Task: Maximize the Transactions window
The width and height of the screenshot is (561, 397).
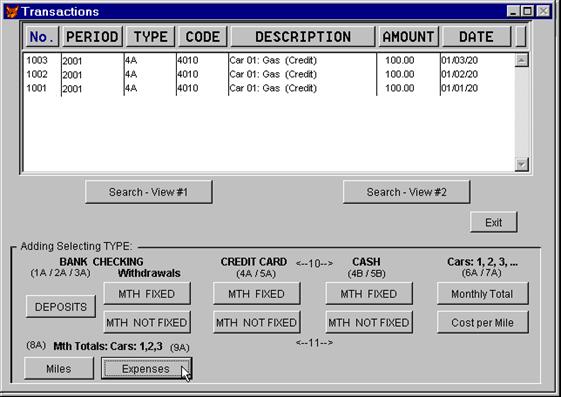Action: (527, 11)
